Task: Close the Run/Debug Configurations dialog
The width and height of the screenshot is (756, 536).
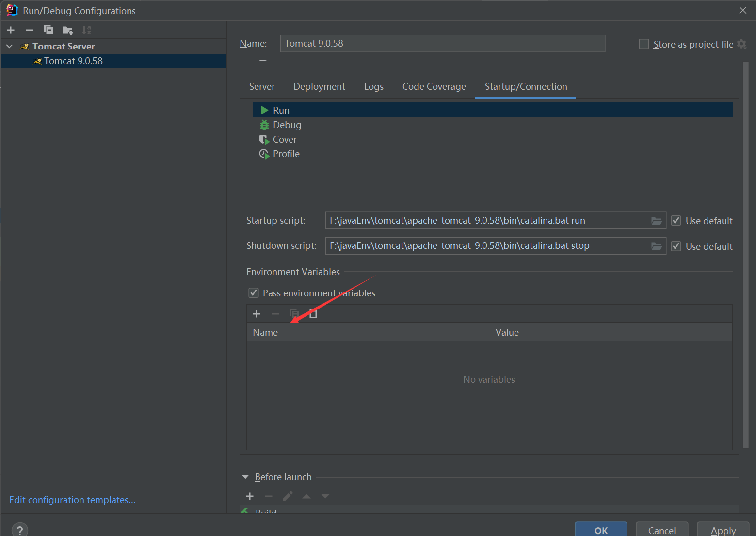Action: coord(742,10)
